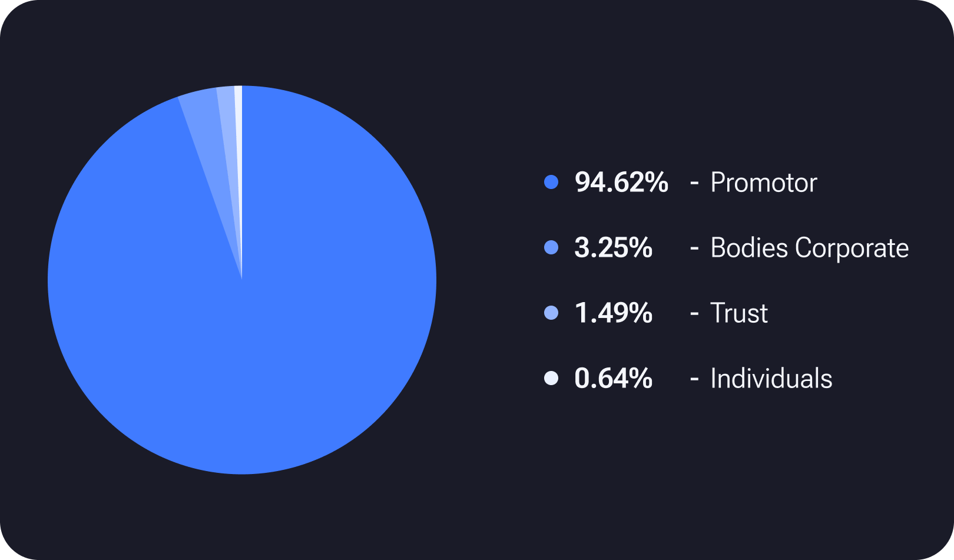Click the dash before the Promotor label
954x560 pixels.
[x=694, y=184]
